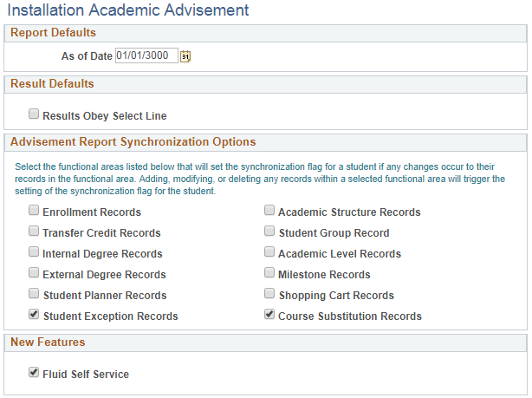
Task: Check Academic Structure Records box
Action: point(269,211)
